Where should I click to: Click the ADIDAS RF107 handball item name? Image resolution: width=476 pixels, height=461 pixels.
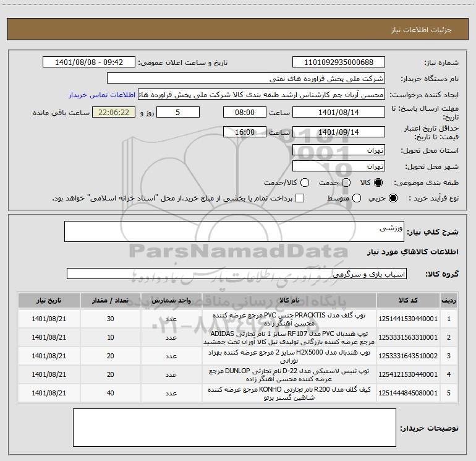pos(289,338)
